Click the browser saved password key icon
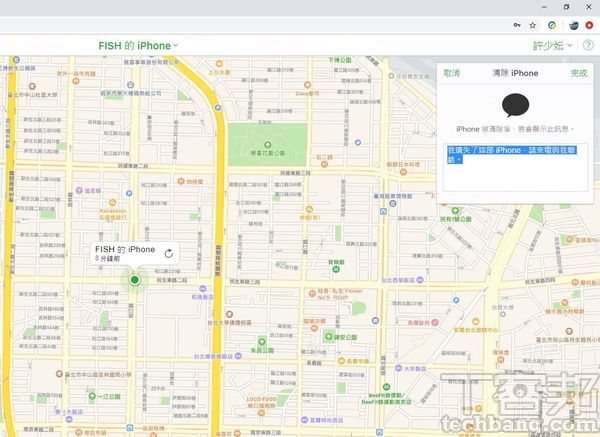This screenshot has width=600, height=437. (517, 25)
